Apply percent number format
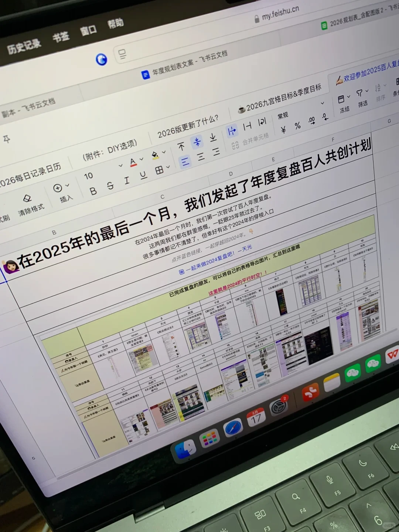This screenshot has height=532, width=399. [x=298, y=126]
